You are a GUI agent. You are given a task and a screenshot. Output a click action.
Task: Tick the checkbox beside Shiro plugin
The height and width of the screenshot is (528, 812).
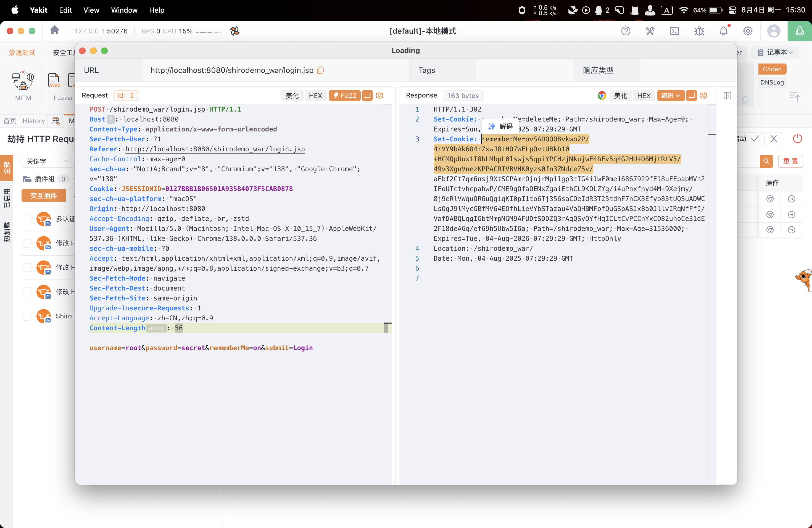[27, 316]
